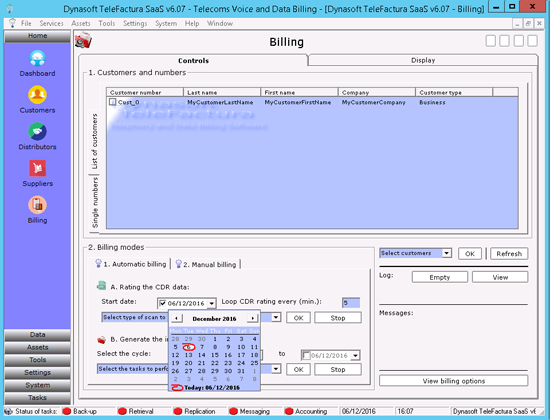550x420 pixels.
Task: Click the Rating the CDR data icon
Action: click(x=101, y=286)
